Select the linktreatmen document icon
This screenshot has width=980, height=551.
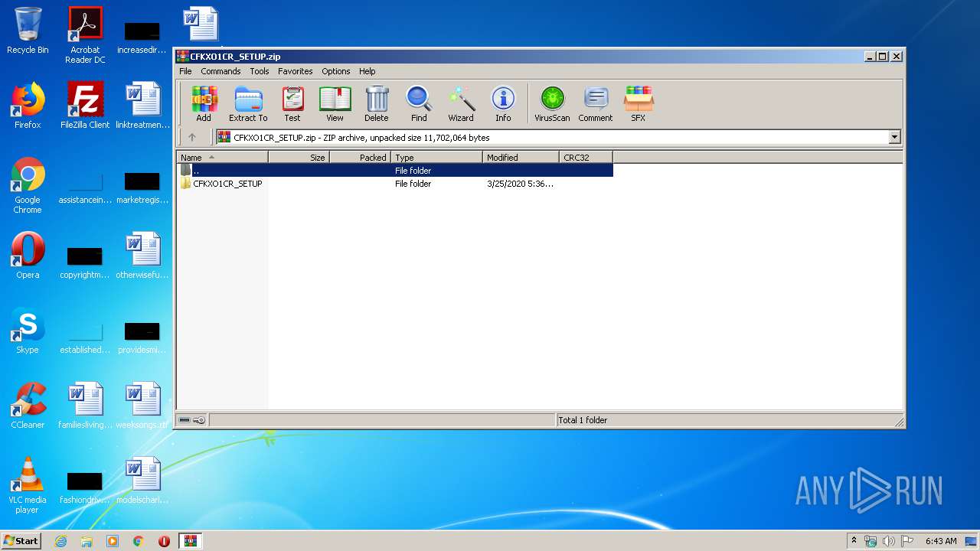click(x=142, y=106)
